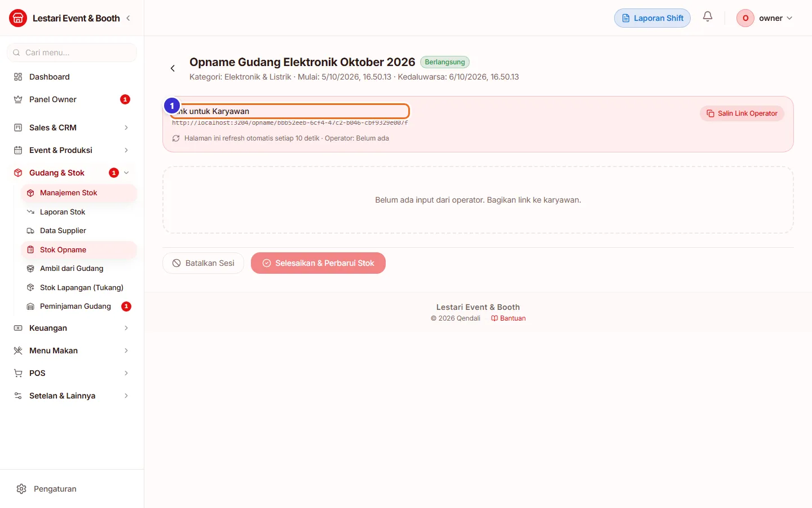This screenshot has height=508, width=812.
Task: Click the Keuangan money icon
Action: 18,328
